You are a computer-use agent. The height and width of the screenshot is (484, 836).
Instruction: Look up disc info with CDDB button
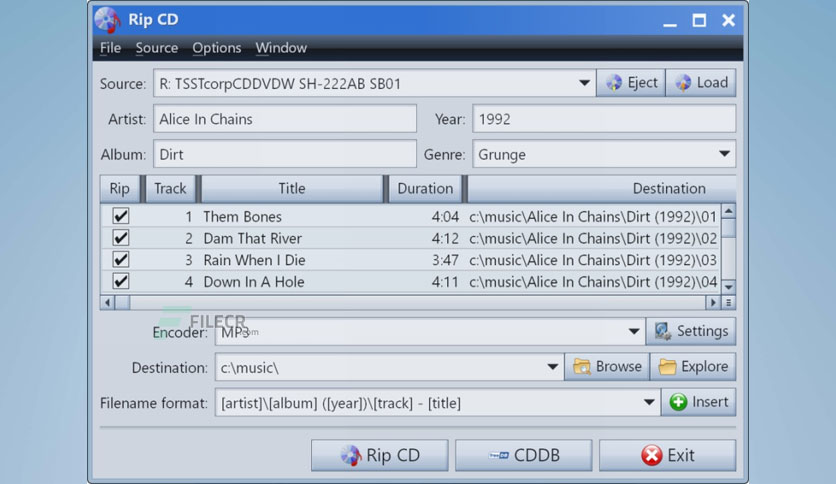(x=524, y=455)
